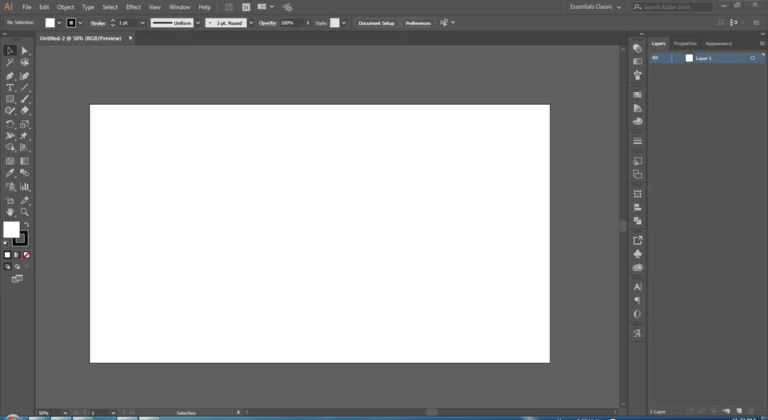Click the Preferences button
The width and height of the screenshot is (768, 420).
(418, 22)
